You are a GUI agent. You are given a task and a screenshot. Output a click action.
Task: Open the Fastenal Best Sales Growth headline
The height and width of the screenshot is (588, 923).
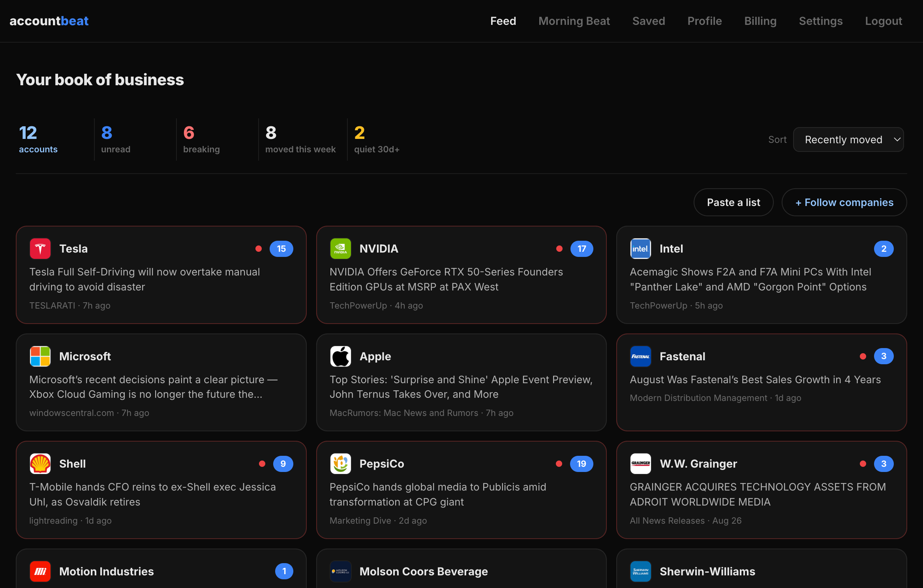click(755, 380)
